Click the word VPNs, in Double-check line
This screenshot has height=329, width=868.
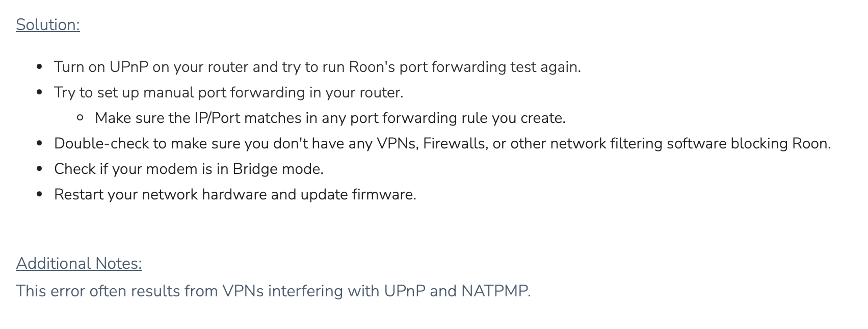398,143
